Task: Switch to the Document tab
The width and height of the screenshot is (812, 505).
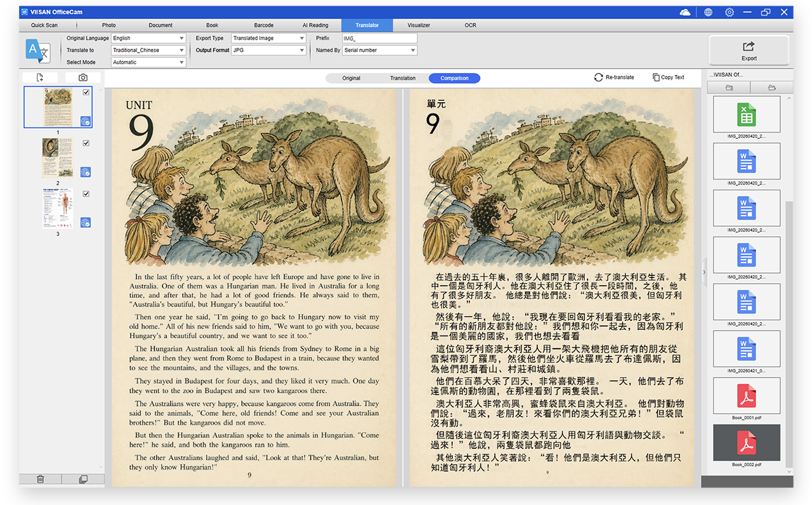Action: click(160, 25)
